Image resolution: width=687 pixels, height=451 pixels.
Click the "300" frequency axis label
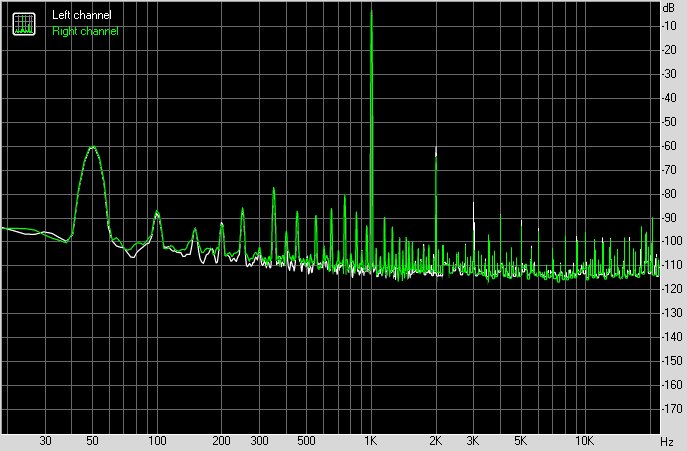pyautogui.click(x=259, y=441)
